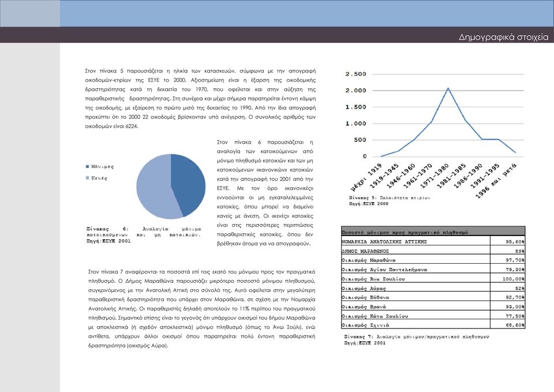
Task: Click the dark blue slice of the pie chart
Action: point(189,184)
